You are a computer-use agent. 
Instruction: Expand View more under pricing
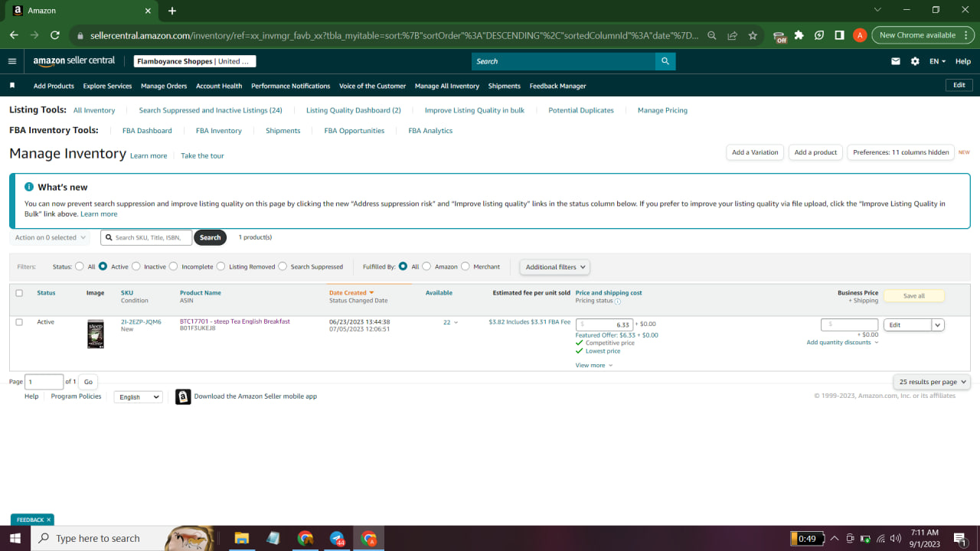594,365
